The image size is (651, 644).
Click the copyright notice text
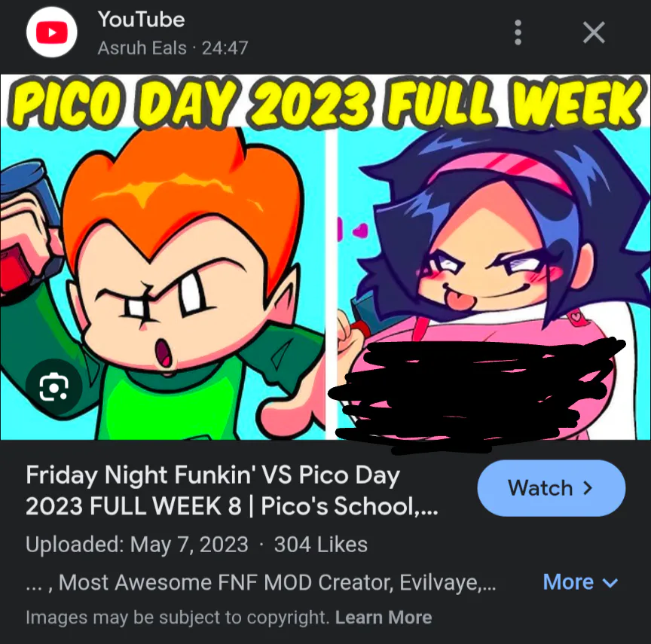point(177,618)
